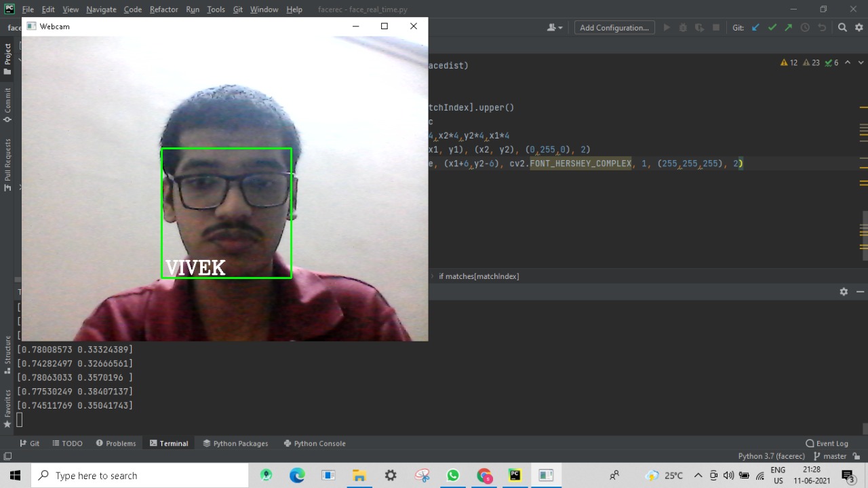This screenshot has width=868, height=488.
Task: Open File Explorer from taskbar
Action: 359,475
